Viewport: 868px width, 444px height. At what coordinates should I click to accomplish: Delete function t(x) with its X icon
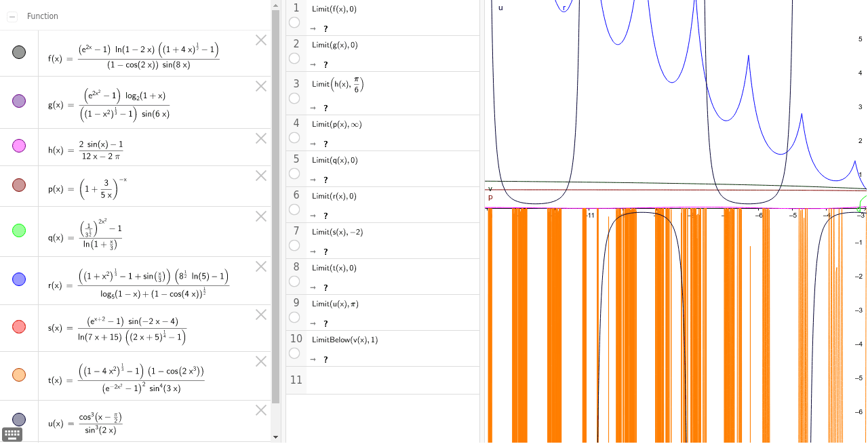(x=261, y=361)
